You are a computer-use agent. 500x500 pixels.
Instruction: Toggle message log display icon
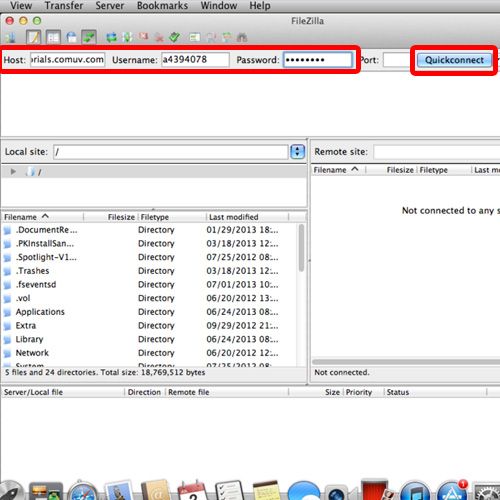(x=34, y=37)
